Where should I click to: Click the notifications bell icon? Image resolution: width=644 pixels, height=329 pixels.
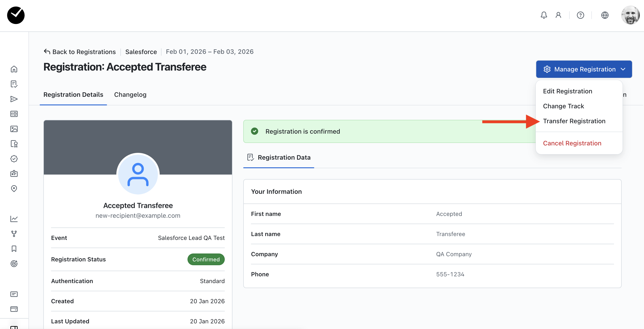pos(544,15)
